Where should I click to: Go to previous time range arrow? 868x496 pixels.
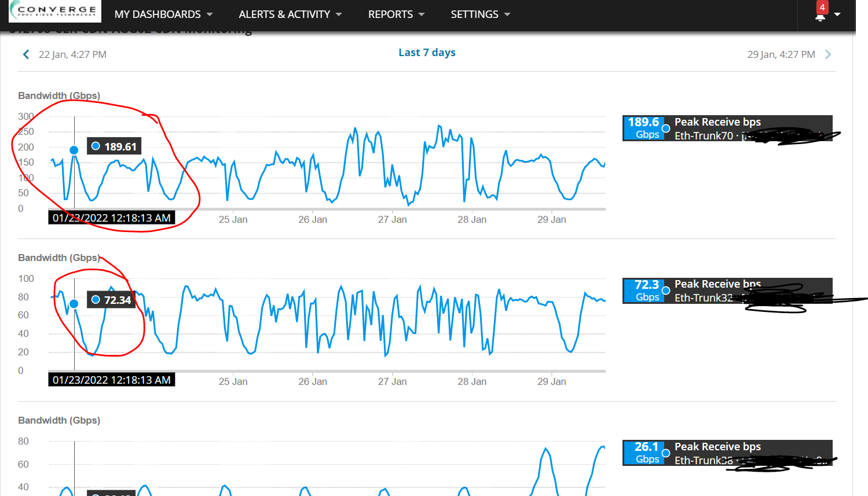[26, 54]
